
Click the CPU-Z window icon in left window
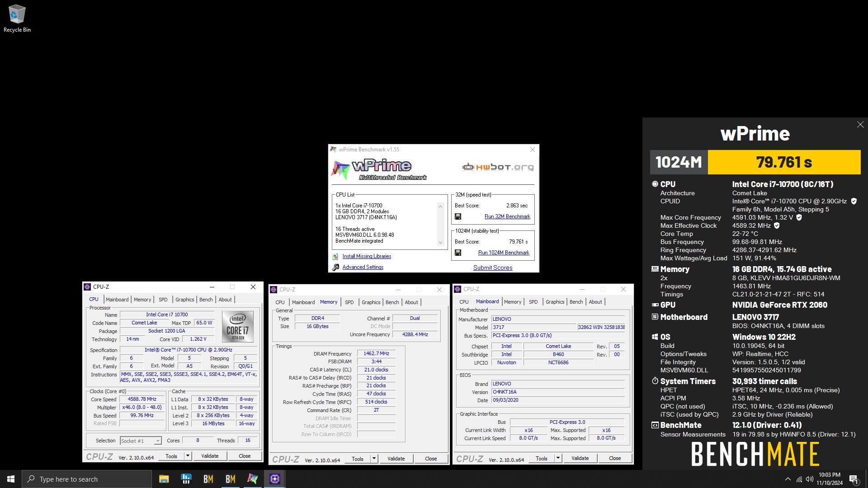point(87,287)
